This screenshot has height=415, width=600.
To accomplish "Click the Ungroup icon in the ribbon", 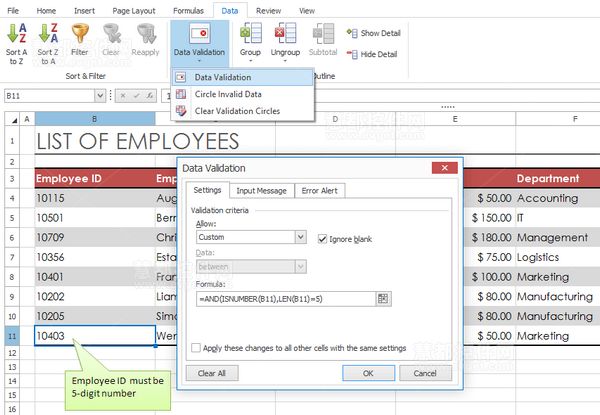I will pos(285,33).
